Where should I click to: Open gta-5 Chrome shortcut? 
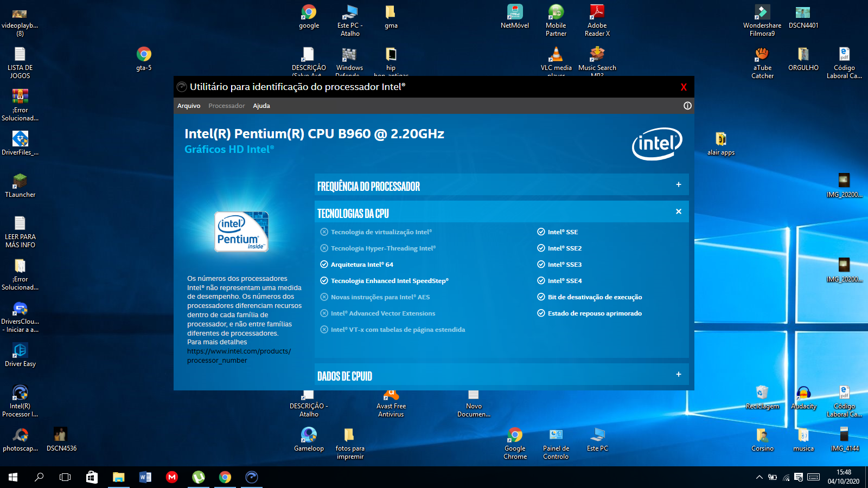point(144,59)
